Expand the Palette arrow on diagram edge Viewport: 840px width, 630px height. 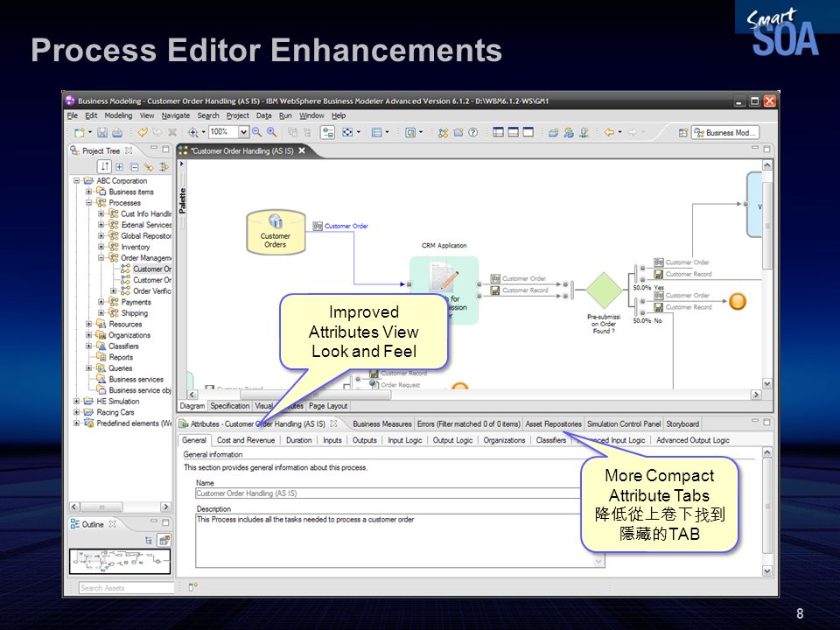(x=182, y=164)
